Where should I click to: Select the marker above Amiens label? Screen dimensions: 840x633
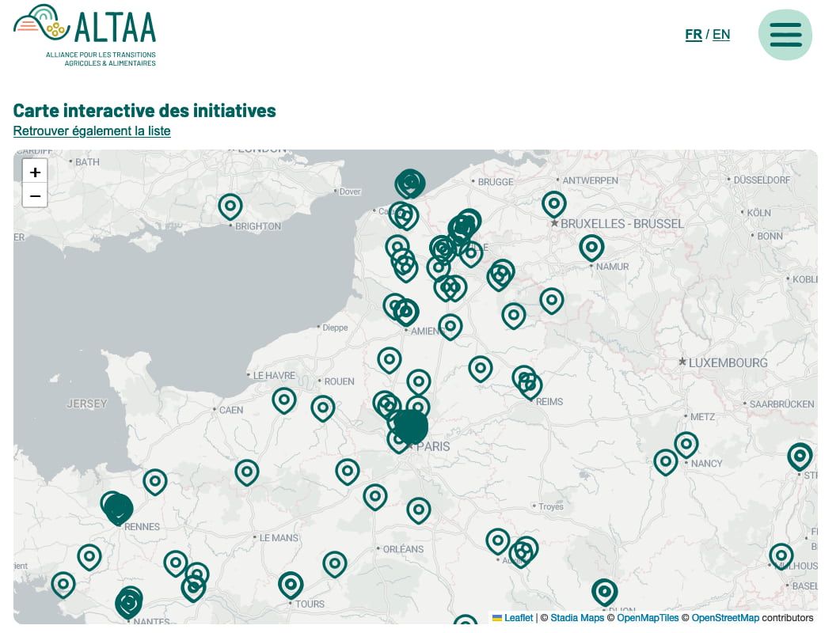[405, 311]
